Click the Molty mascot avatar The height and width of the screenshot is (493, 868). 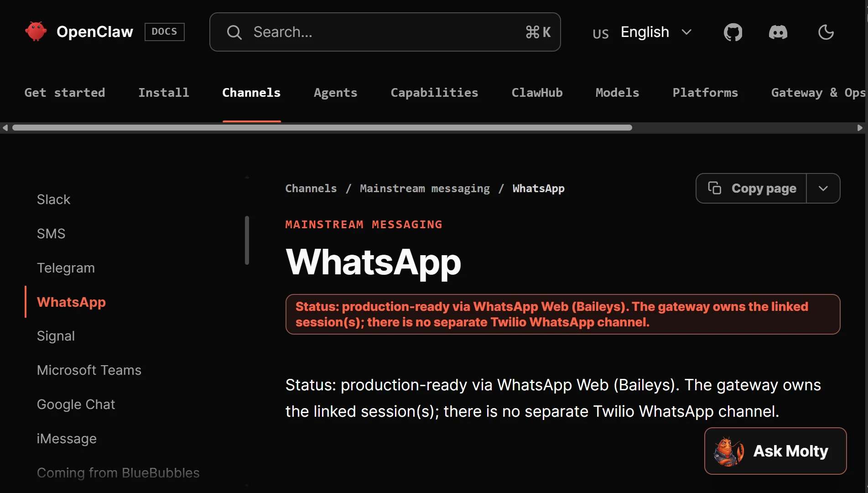[729, 451]
